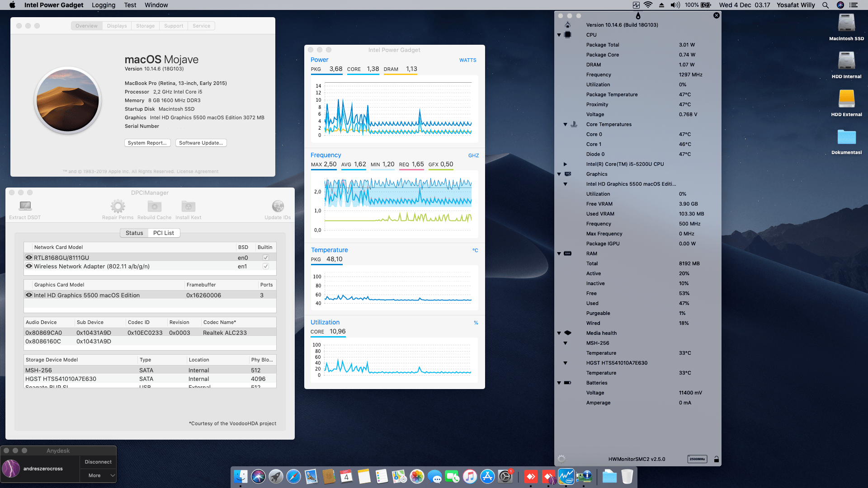The height and width of the screenshot is (488, 868).
Task: Uncheck Builtin for RTL8168GU network card
Action: pos(265,257)
